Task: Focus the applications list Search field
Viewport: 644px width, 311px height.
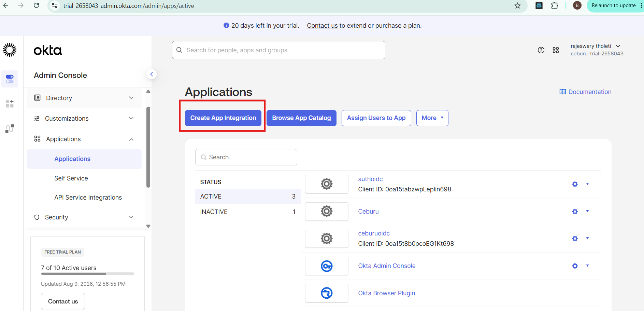Action: [x=246, y=157]
